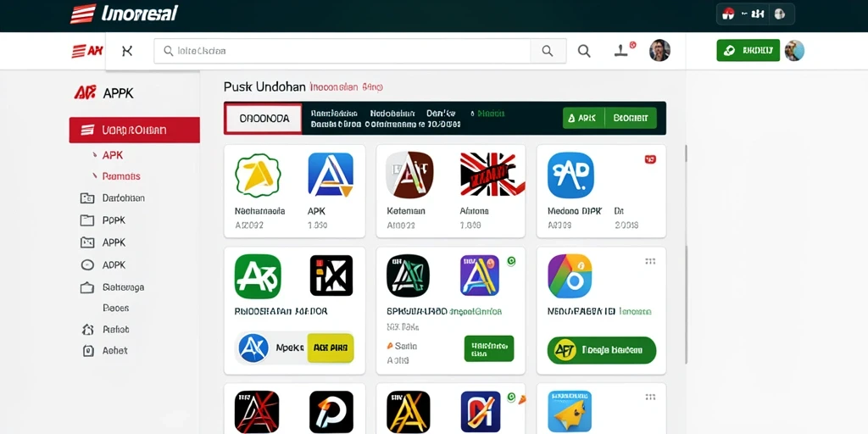Open the Darfohan sidebar folder
This screenshot has width=868, height=434.
tap(113, 198)
